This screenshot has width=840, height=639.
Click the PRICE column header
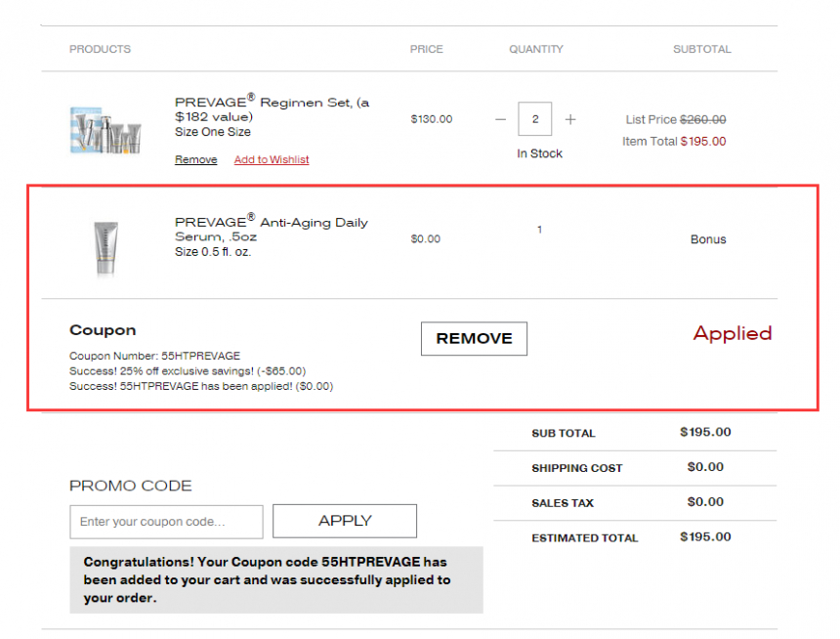coord(427,49)
